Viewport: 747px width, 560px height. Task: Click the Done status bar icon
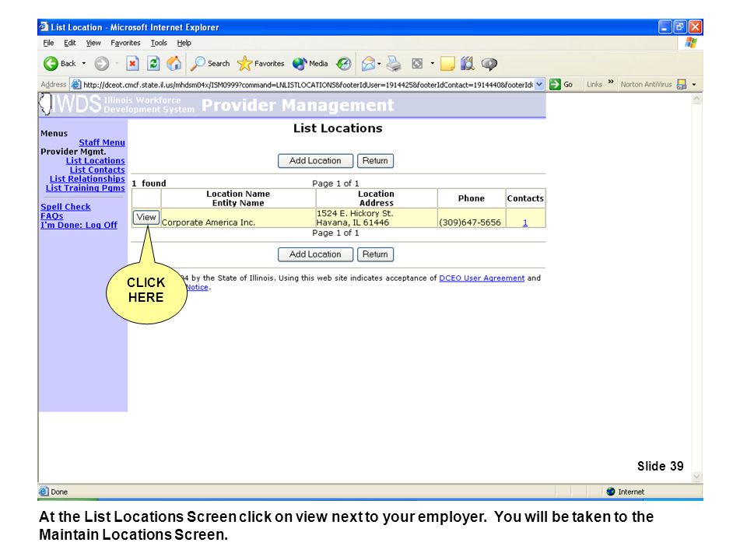[x=44, y=492]
